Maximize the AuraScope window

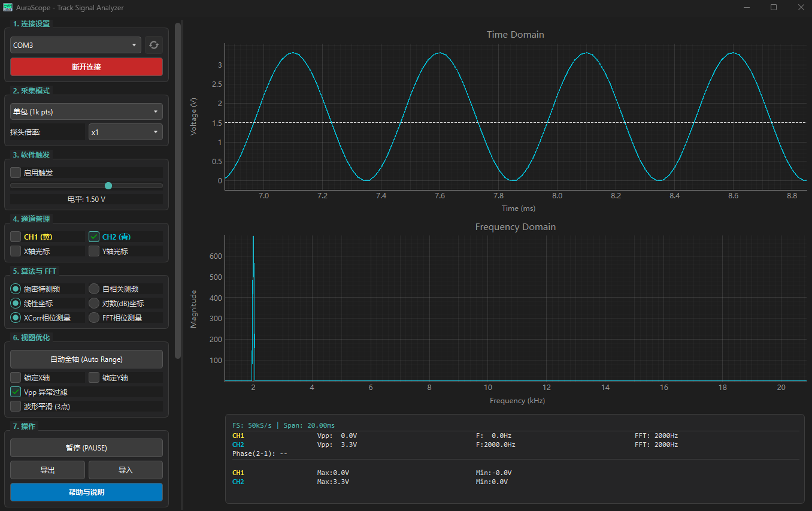774,7
